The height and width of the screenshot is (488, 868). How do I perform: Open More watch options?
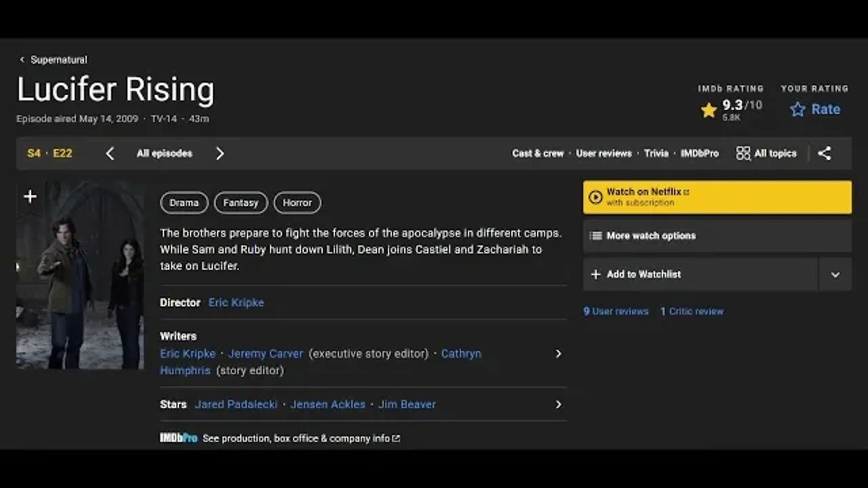(717, 236)
